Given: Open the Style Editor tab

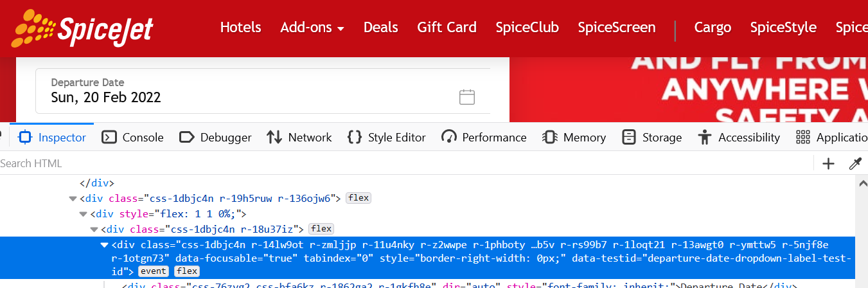Looking at the screenshot, I should pyautogui.click(x=386, y=137).
